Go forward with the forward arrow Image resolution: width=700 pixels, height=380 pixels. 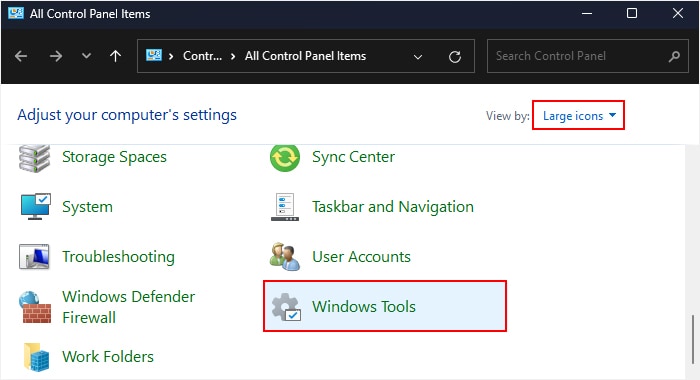point(56,56)
